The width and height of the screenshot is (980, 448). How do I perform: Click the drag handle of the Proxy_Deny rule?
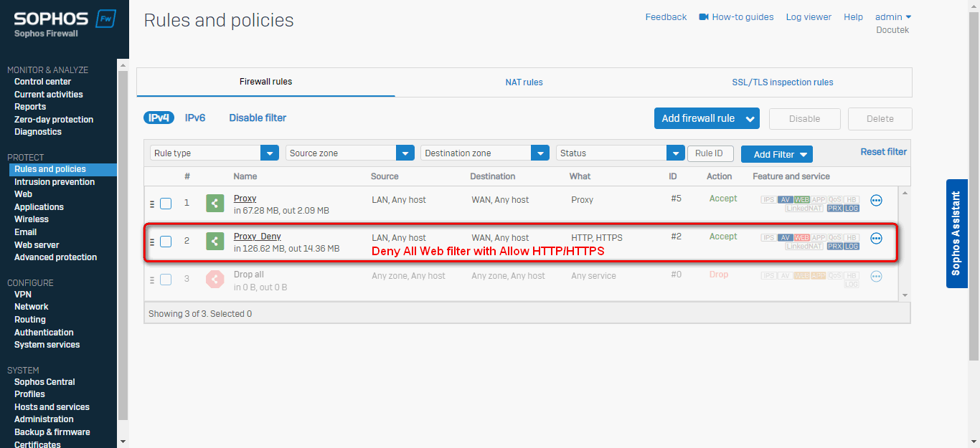click(x=152, y=242)
